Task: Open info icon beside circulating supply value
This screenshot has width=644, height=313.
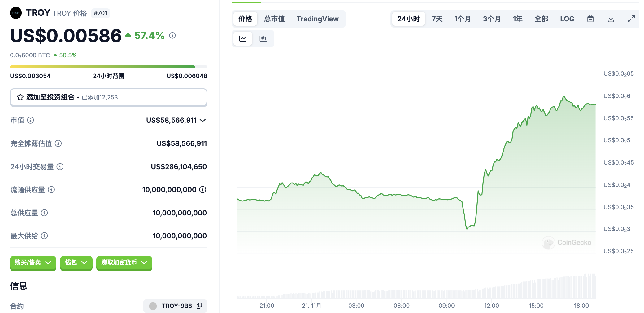Action: click(202, 190)
